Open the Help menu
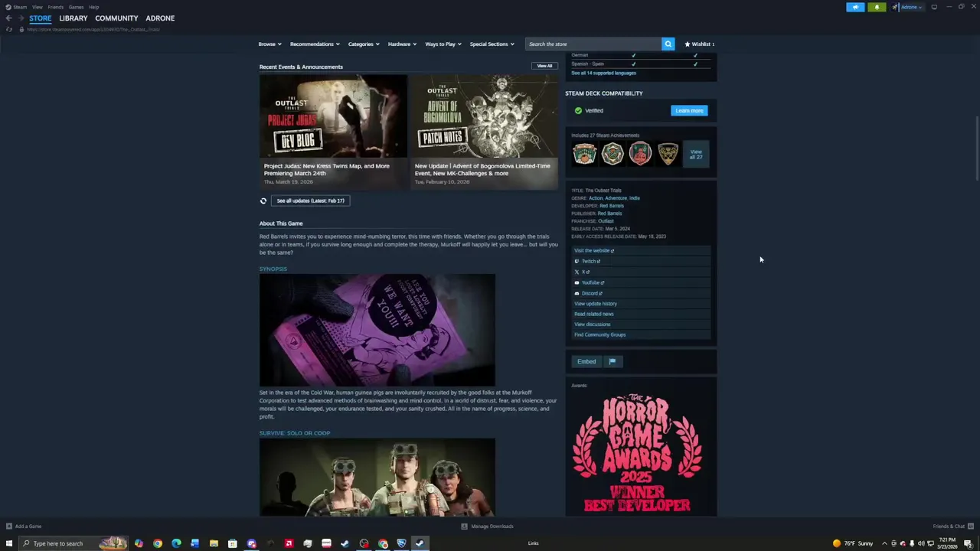The image size is (980, 551). (93, 7)
